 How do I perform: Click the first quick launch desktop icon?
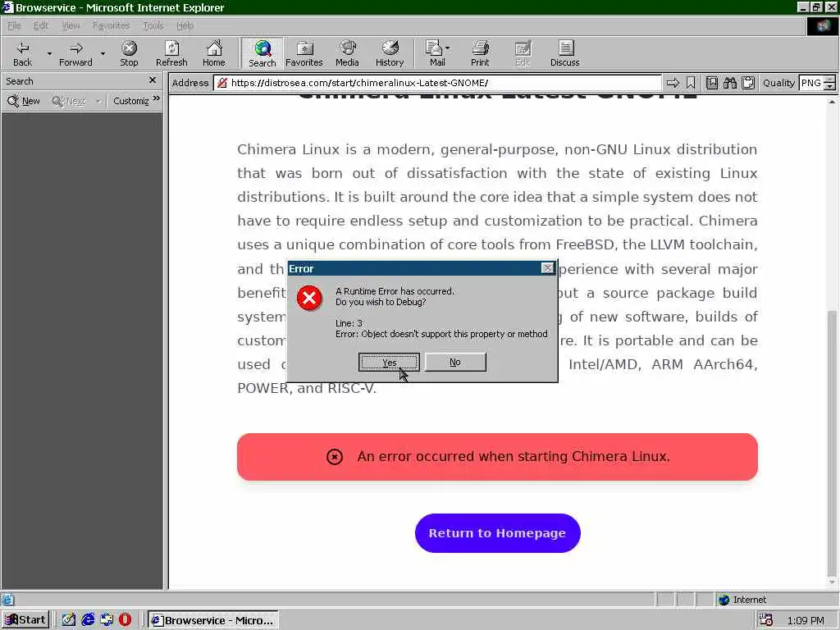point(69,620)
